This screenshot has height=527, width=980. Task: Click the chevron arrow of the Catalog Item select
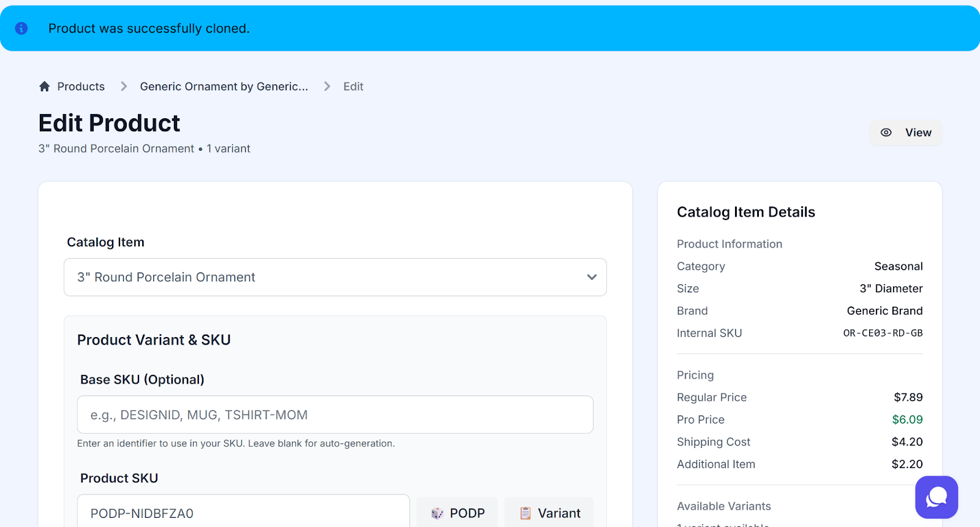591,277
